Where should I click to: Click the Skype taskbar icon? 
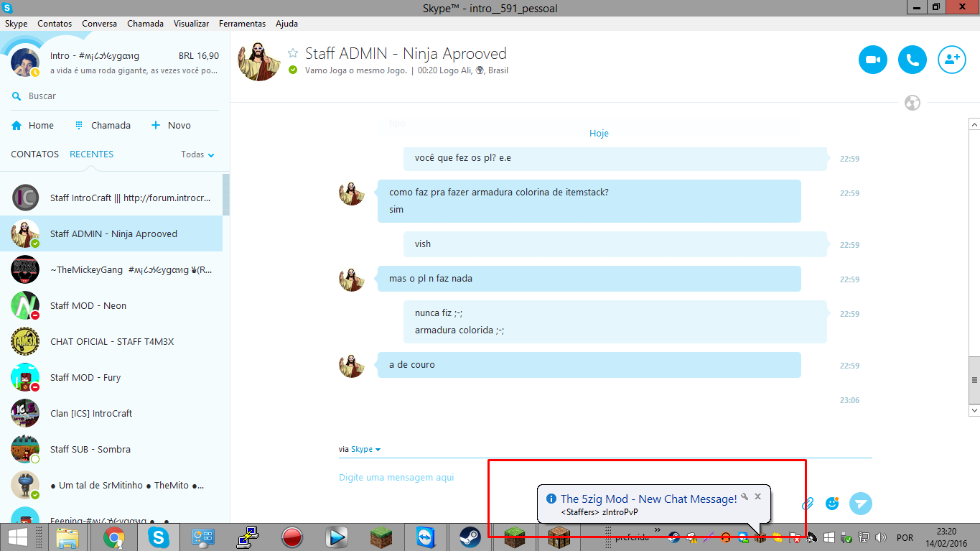pyautogui.click(x=158, y=537)
